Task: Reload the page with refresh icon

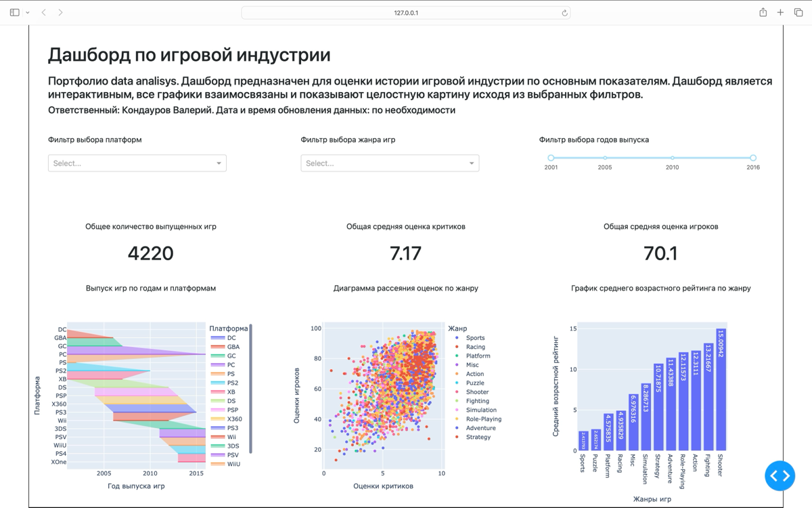Action: tap(564, 12)
